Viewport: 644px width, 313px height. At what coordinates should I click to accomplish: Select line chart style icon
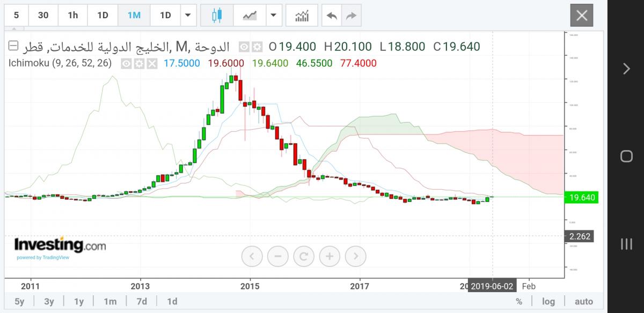250,15
